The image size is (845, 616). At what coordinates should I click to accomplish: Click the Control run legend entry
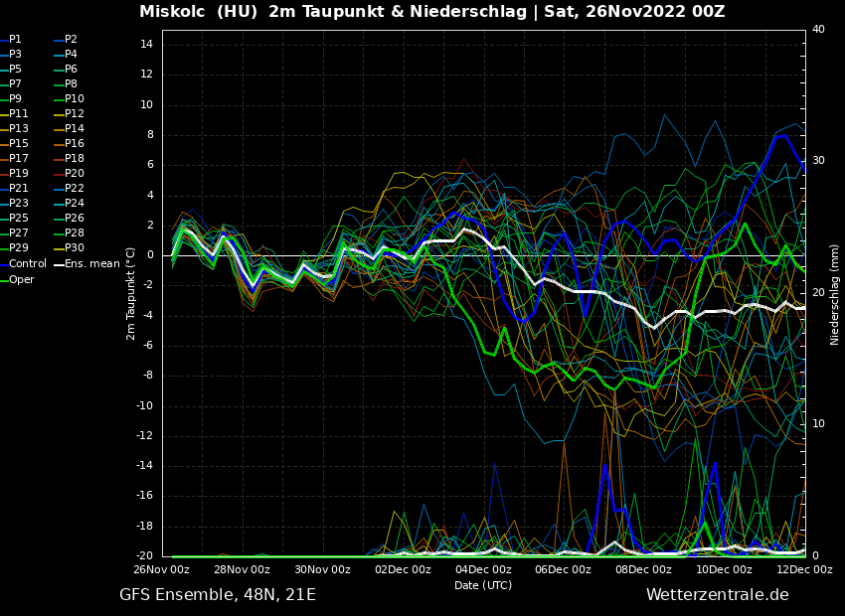coord(28,264)
